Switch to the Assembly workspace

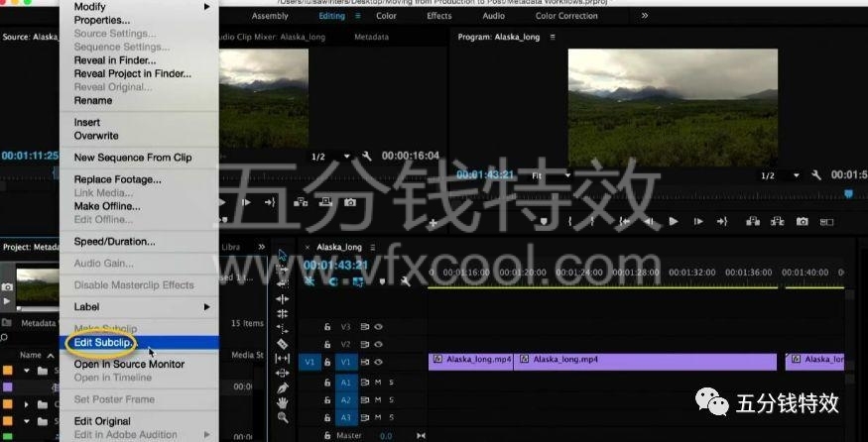click(270, 16)
